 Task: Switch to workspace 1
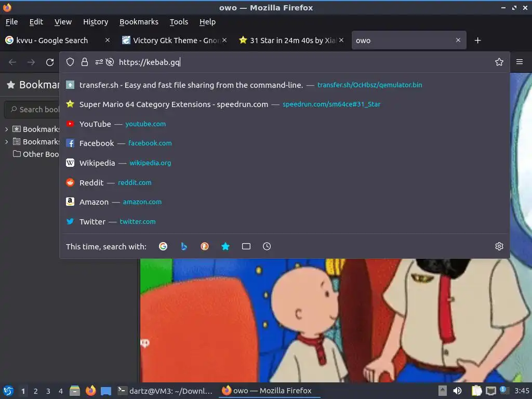tap(23, 391)
